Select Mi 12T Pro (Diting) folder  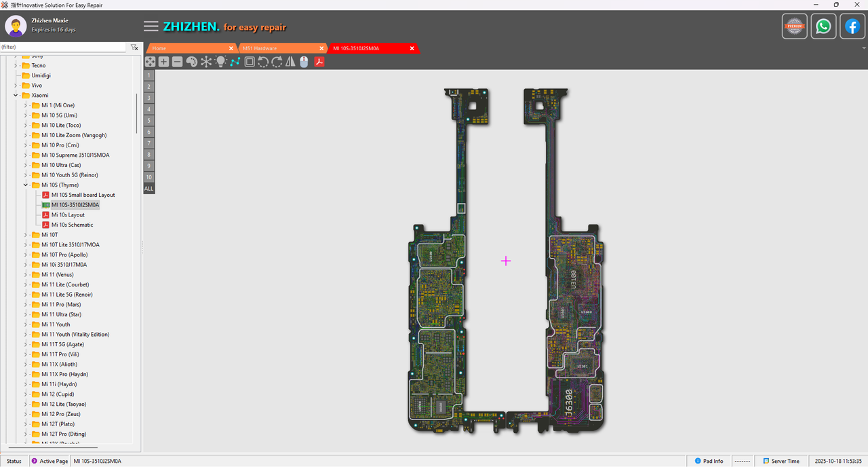pos(63,434)
